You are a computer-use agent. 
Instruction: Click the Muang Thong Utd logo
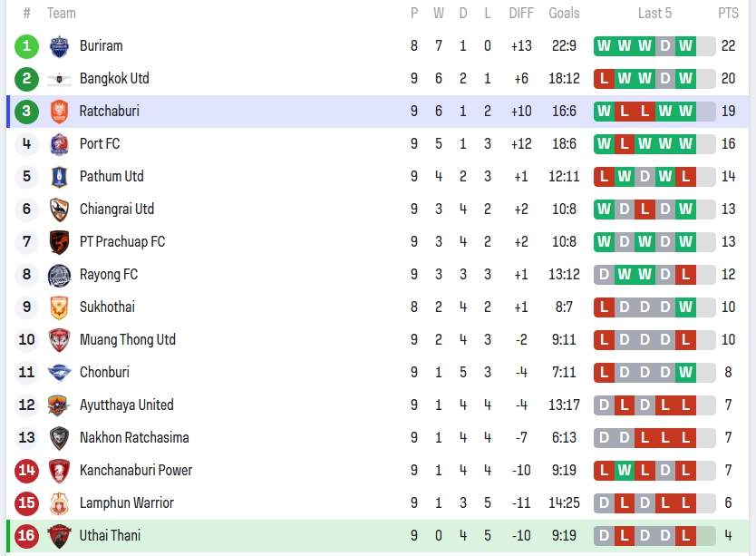[x=59, y=340]
